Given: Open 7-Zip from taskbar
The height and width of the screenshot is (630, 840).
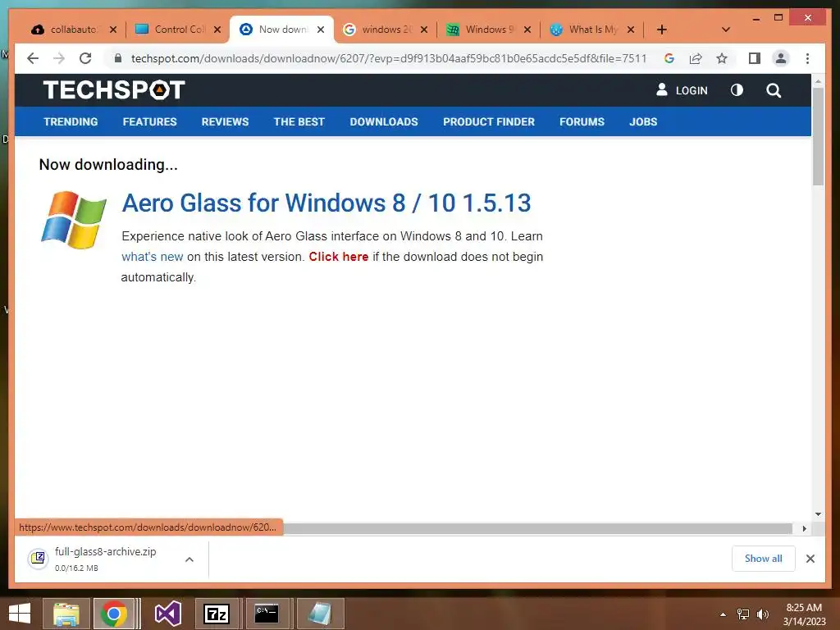Looking at the screenshot, I should point(217,614).
